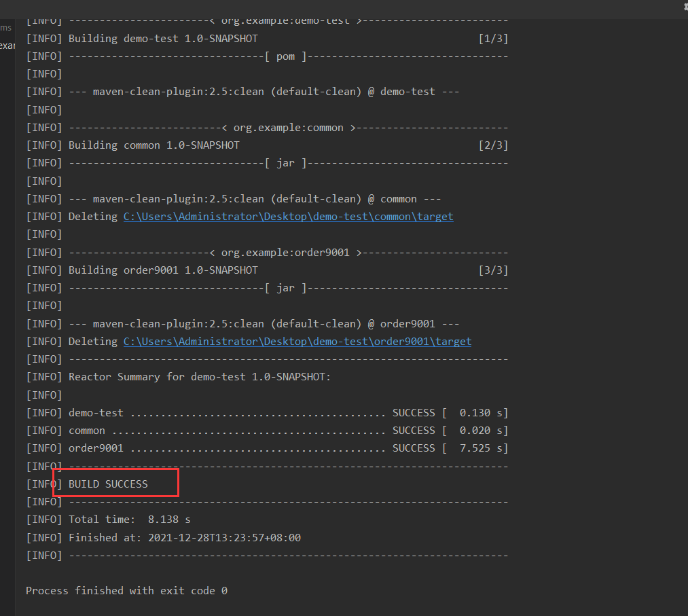Select the 'Total time: 8.138 s' line
This screenshot has width=688, height=616.
[x=109, y=520]
